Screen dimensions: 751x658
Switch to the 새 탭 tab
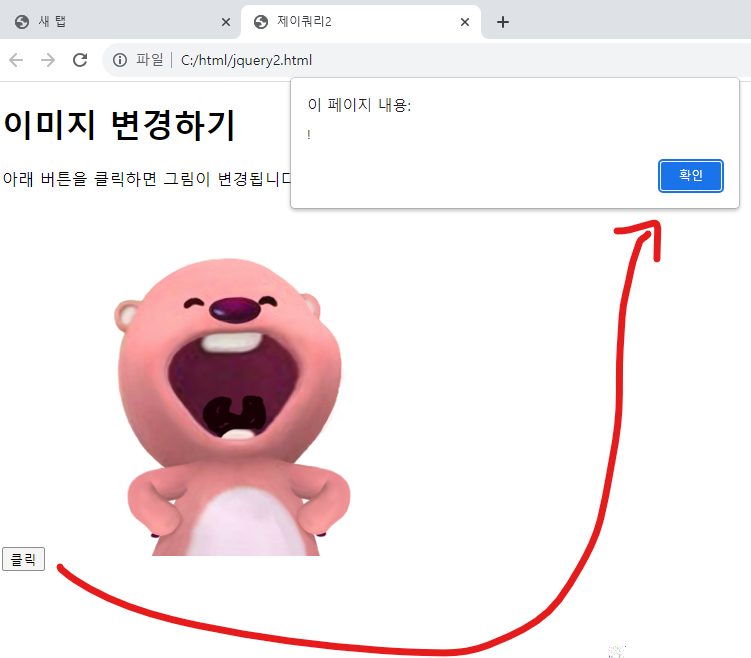[120, 22]
